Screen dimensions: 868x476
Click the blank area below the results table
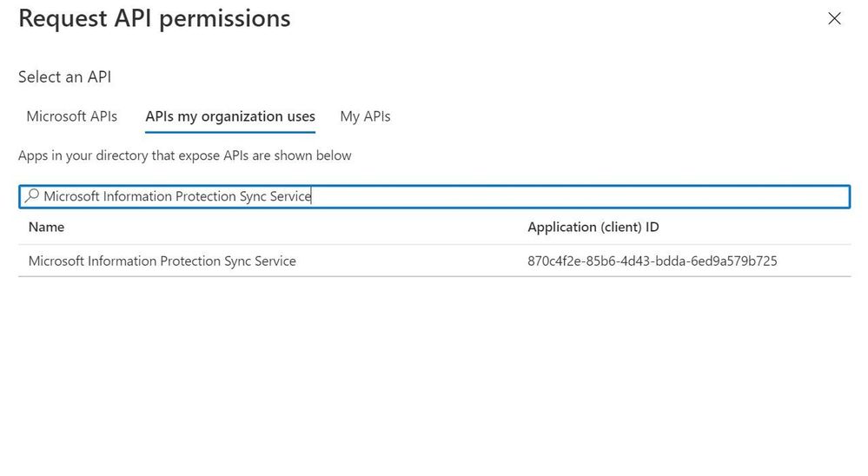click(x=434, y=374)
